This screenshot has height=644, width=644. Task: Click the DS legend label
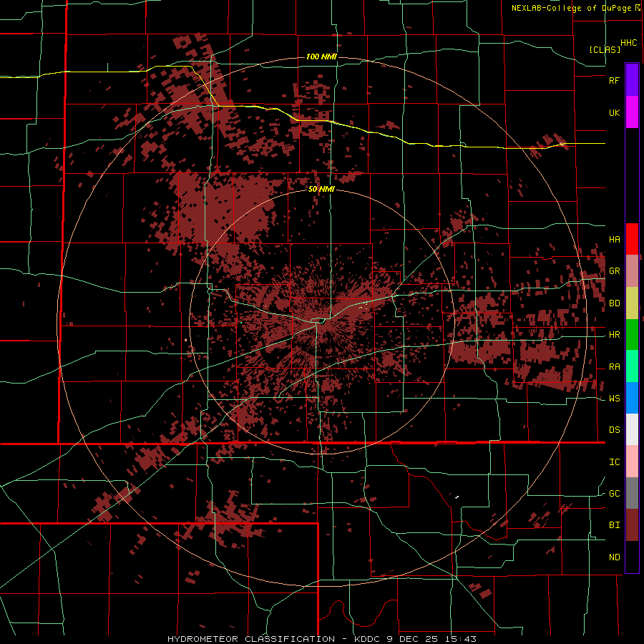coord(614,430)
